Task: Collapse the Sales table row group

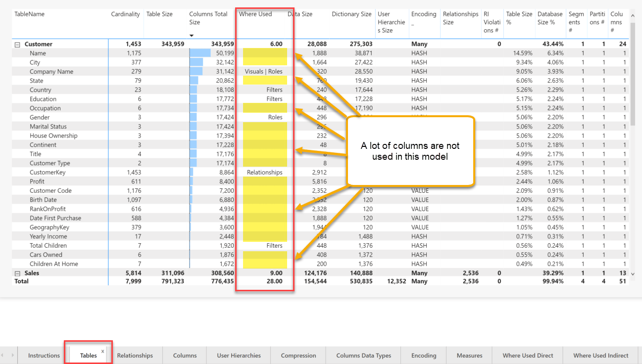Action: (17, 273)
